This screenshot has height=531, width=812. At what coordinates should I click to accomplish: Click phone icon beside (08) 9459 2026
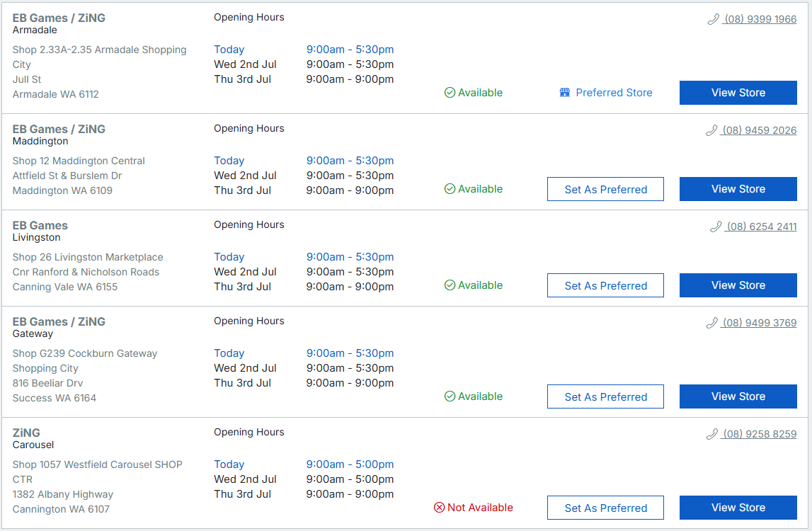coord(711,130)
